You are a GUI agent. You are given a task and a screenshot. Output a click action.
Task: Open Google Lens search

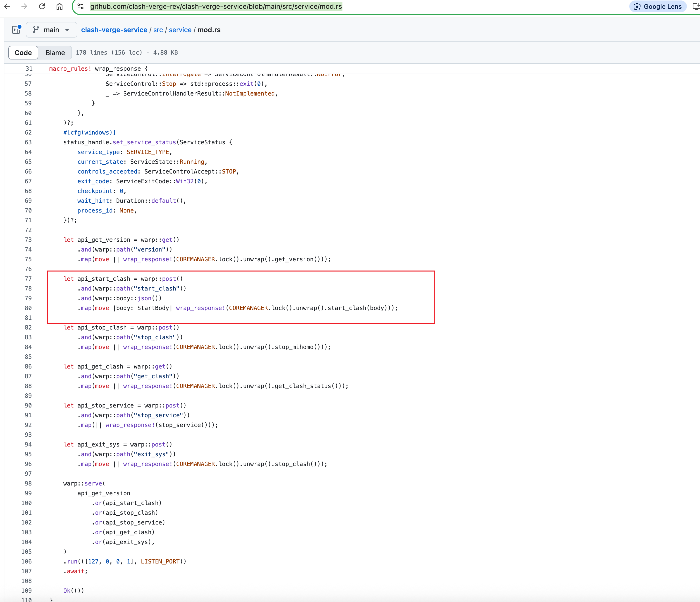[x=657, y=6]
